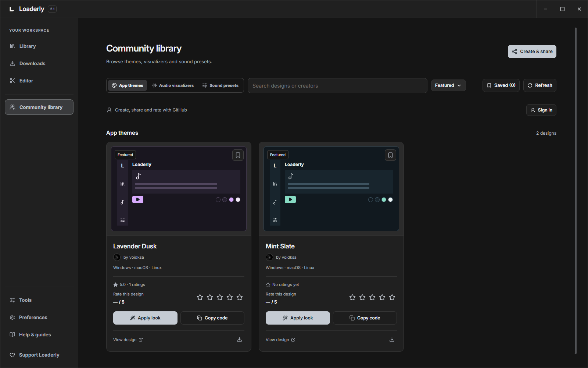Switch to App themes tab
Screen dimensions: 588x368
(128, 85)
